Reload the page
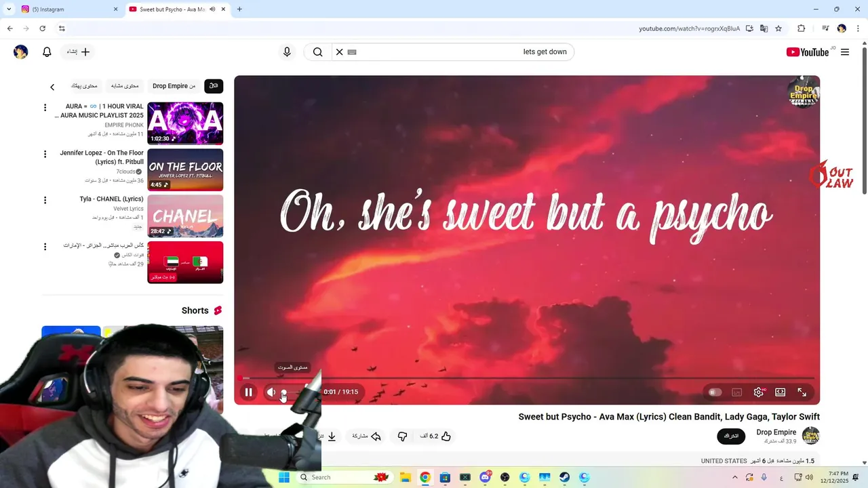The image size is (868, 488). coord(43,28)
